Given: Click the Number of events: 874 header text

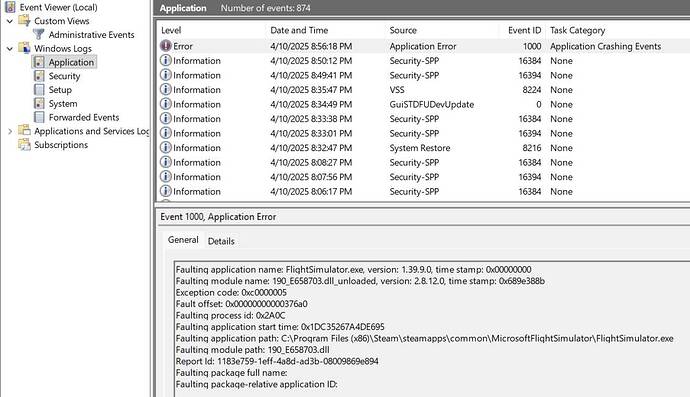Looking at the screenshot, I should coord(265,8).
